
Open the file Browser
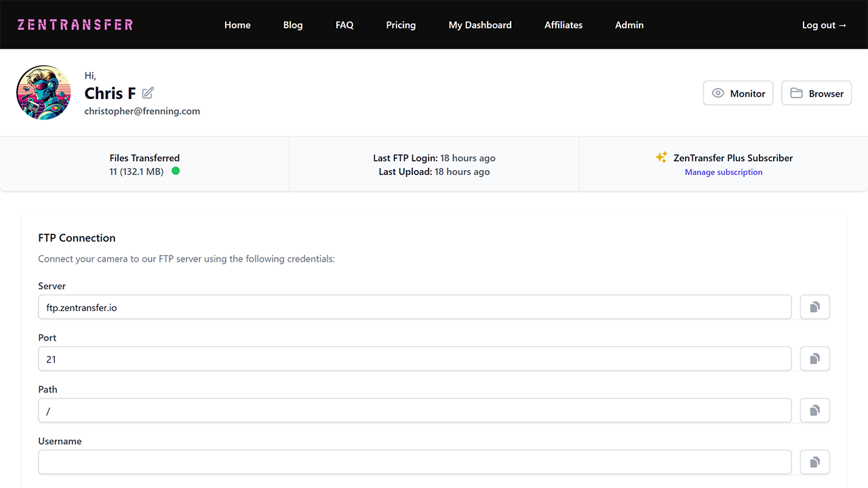point(816,94)
